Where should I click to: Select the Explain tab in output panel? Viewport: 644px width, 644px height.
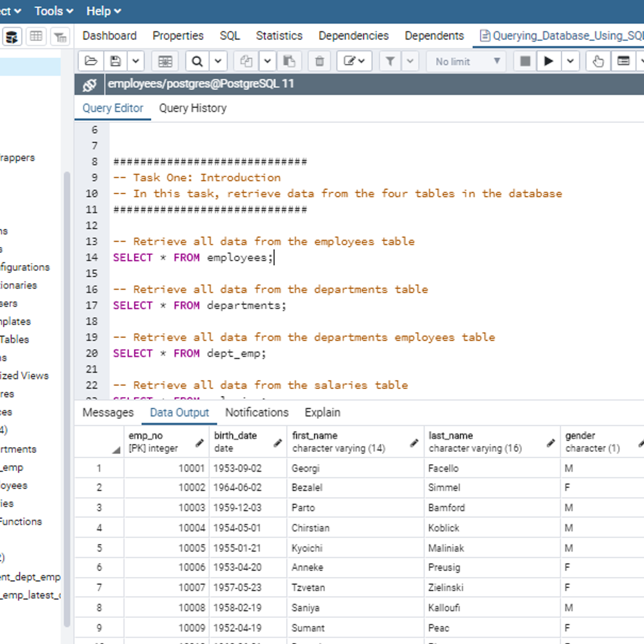click(x=322, y=413)
